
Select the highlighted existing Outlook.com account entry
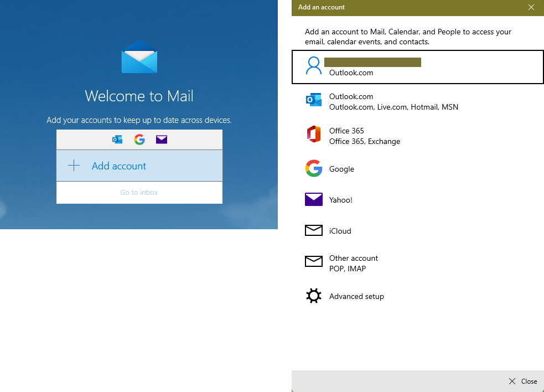[x=418, y=67]
